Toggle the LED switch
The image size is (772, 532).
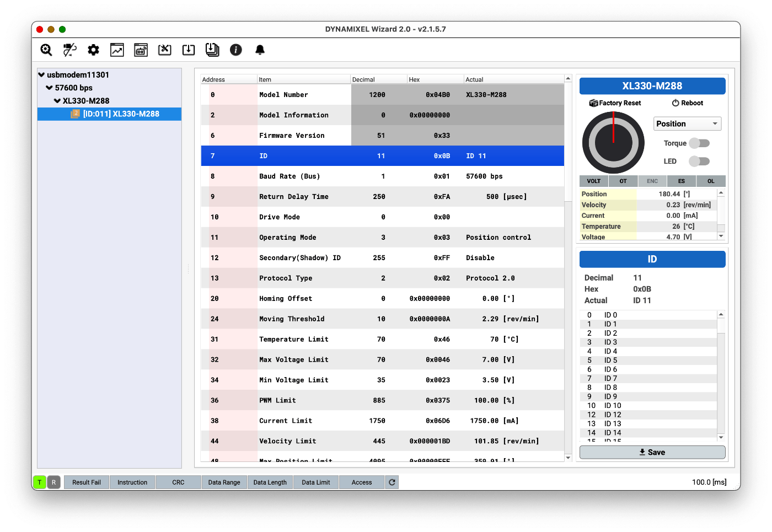[700, 162]
